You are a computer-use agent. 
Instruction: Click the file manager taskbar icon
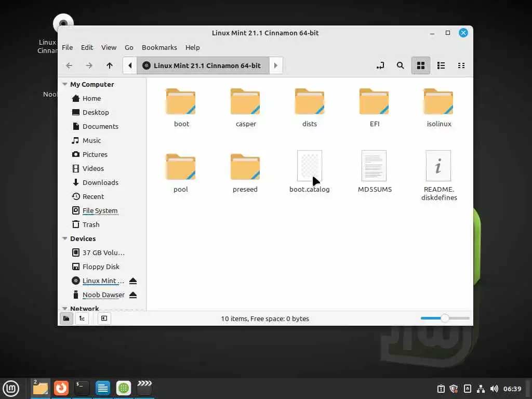41,388
